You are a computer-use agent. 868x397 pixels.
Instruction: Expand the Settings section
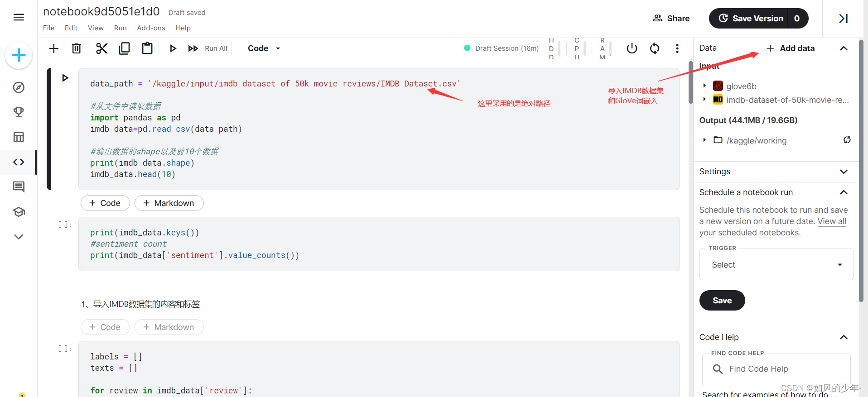(x=776, y=172)
